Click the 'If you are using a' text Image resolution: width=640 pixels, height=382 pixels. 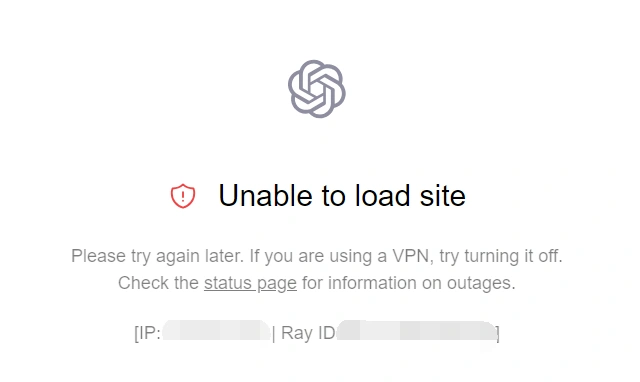[318, 256]
